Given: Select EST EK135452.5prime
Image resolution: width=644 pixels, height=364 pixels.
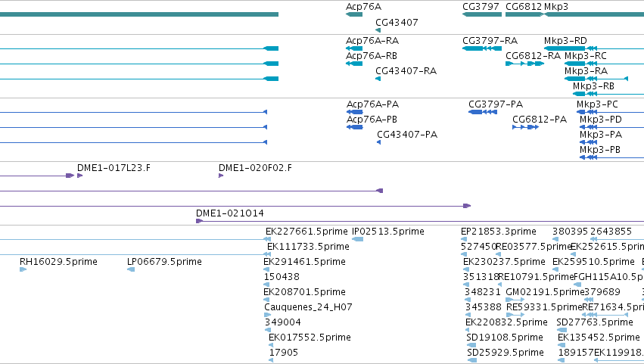Looking at the screenshot, I should click(x=599, y=338).
